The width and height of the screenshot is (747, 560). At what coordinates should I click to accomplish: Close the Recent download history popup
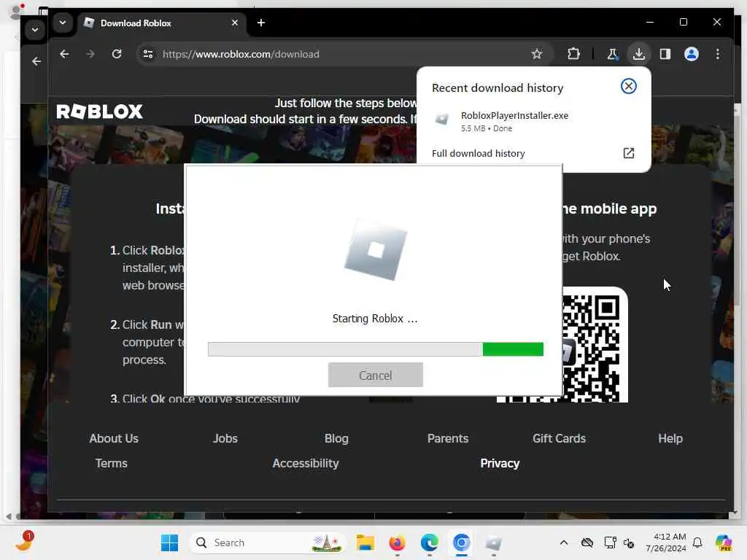628,86
